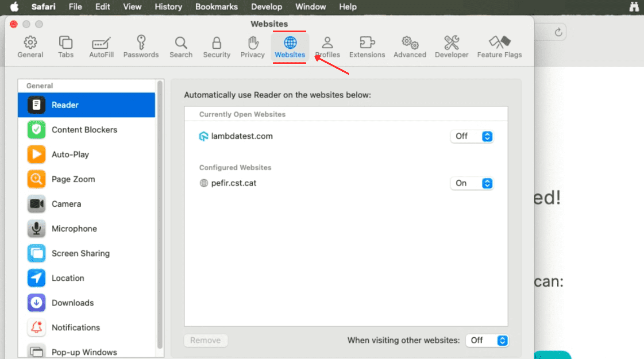Open the Advanced gears pane
The width and height of the screenshot is (644, 359).
tap(410, 47)
